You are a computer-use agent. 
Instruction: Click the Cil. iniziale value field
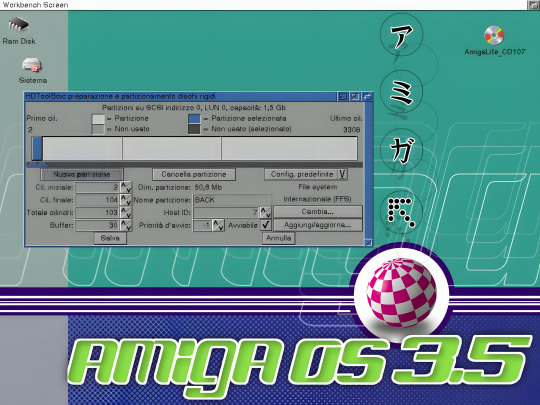tap(97, 187)
